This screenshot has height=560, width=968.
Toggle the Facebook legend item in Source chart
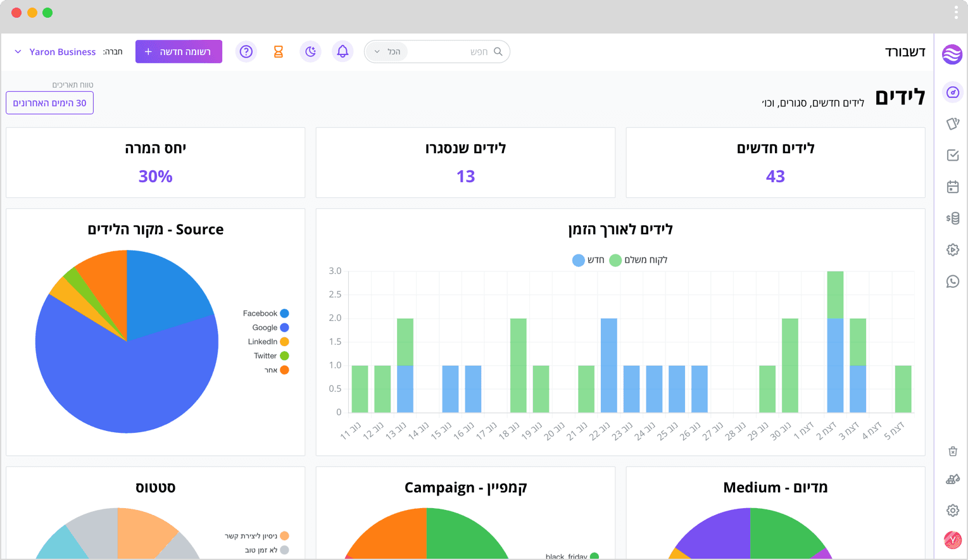coord(266,313)
